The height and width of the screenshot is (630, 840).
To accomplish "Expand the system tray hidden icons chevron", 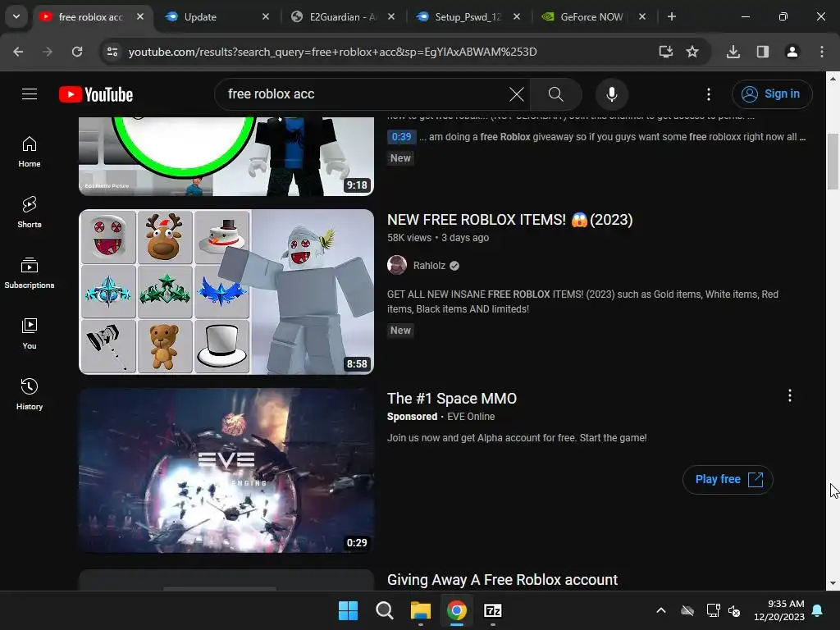I will (661, 610).
